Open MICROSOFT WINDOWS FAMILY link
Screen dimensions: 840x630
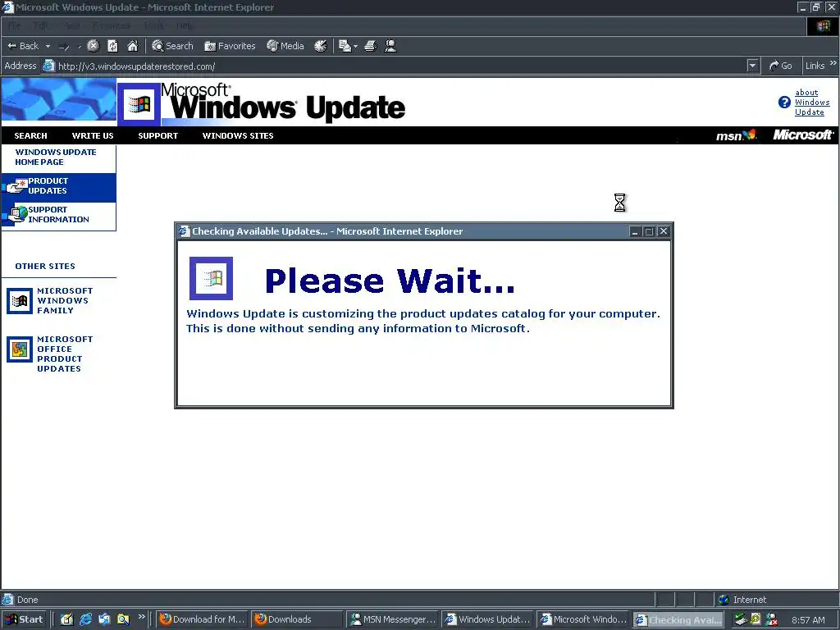pyautogui.click(x=65, y=300)
